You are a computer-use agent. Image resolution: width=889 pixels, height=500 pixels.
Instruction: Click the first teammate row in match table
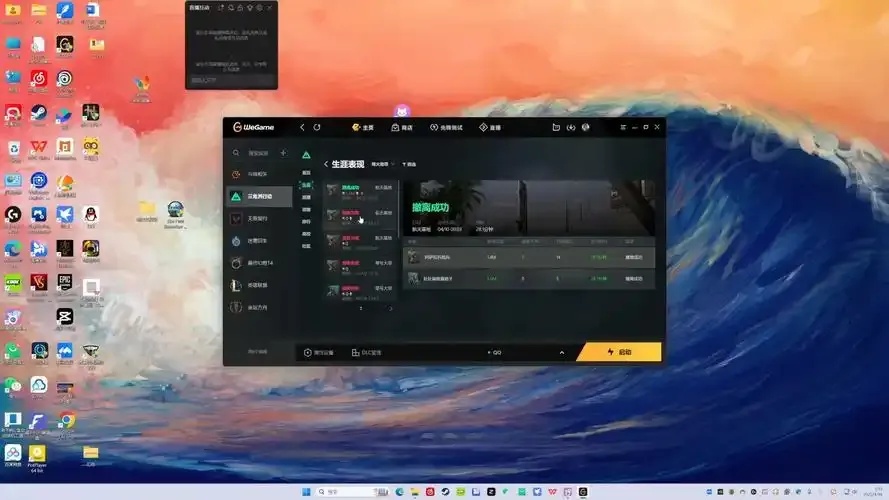(x=529, y=257)
